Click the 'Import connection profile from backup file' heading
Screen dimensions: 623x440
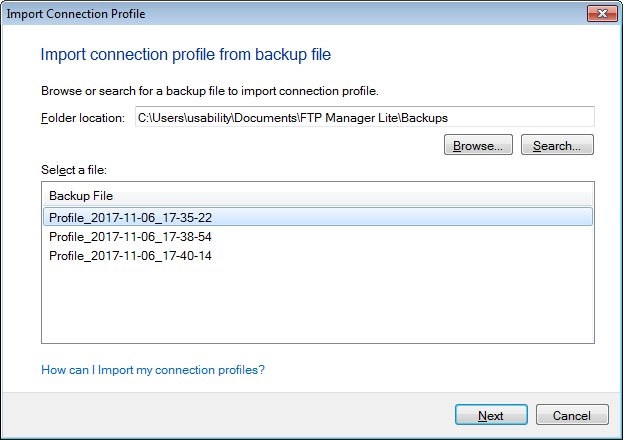[185, 54]
